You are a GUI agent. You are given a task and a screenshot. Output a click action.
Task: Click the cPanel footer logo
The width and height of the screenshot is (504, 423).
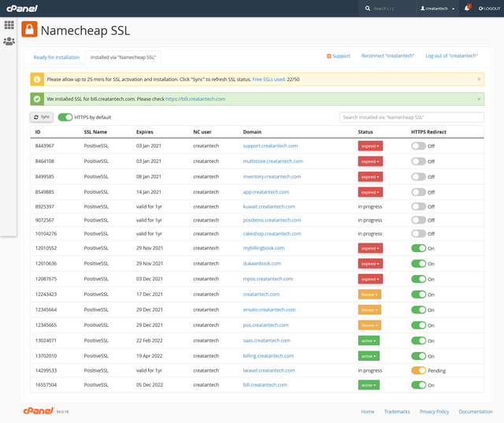39,410
